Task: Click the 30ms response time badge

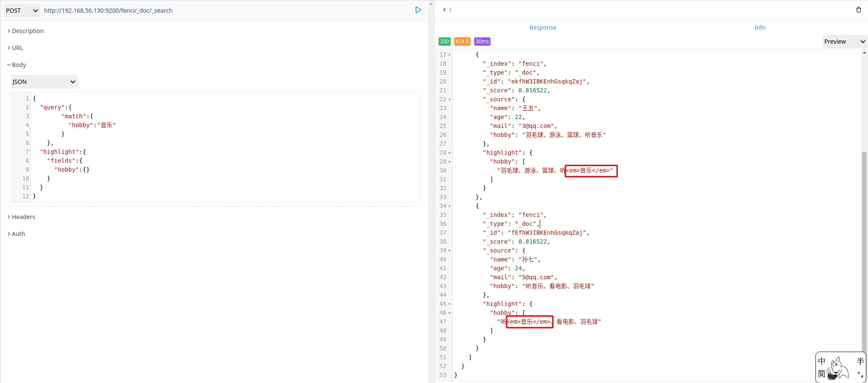Action: click(481, 41)
